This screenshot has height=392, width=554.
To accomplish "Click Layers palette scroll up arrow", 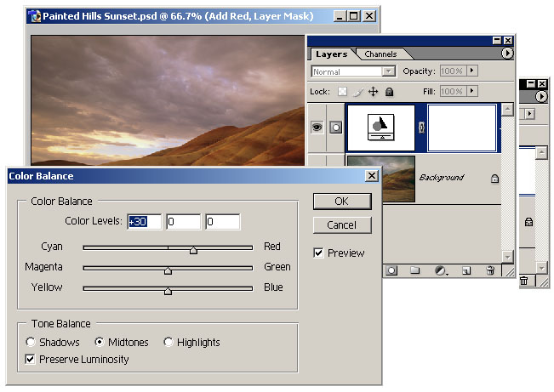I will pos(508,110).
